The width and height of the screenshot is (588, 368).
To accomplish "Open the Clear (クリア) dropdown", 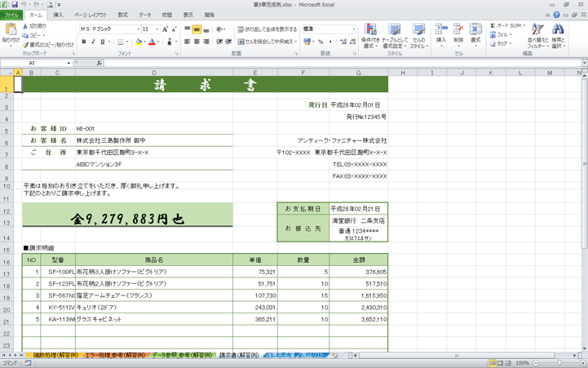I will pos(501,43).
